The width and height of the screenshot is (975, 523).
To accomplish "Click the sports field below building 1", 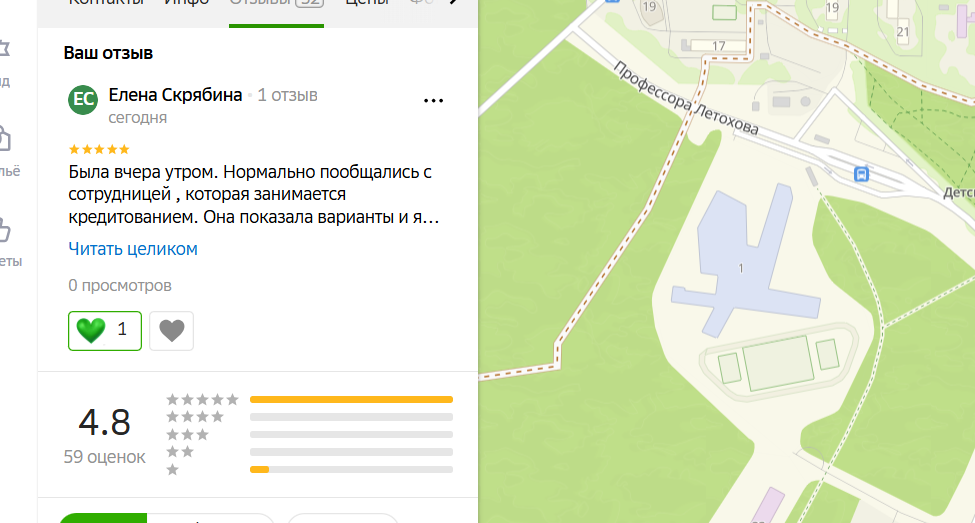I will [x=778, y=364].
